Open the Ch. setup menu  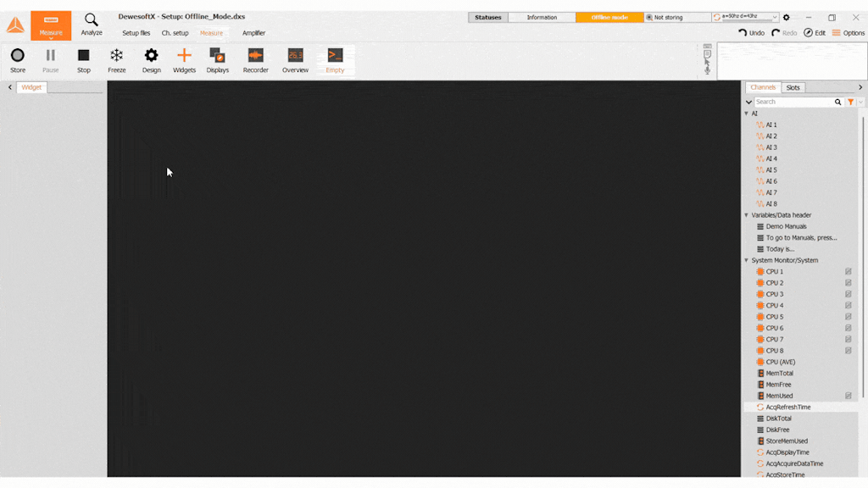175,33
